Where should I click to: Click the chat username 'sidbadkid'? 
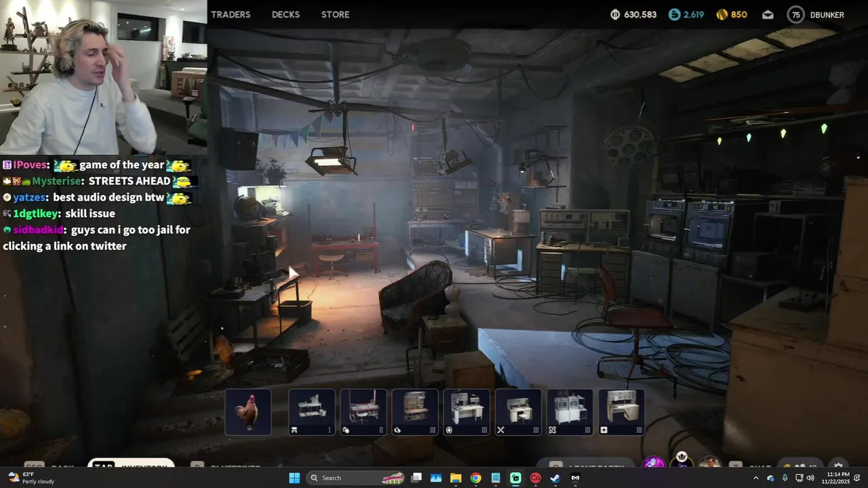pos(39,230)
